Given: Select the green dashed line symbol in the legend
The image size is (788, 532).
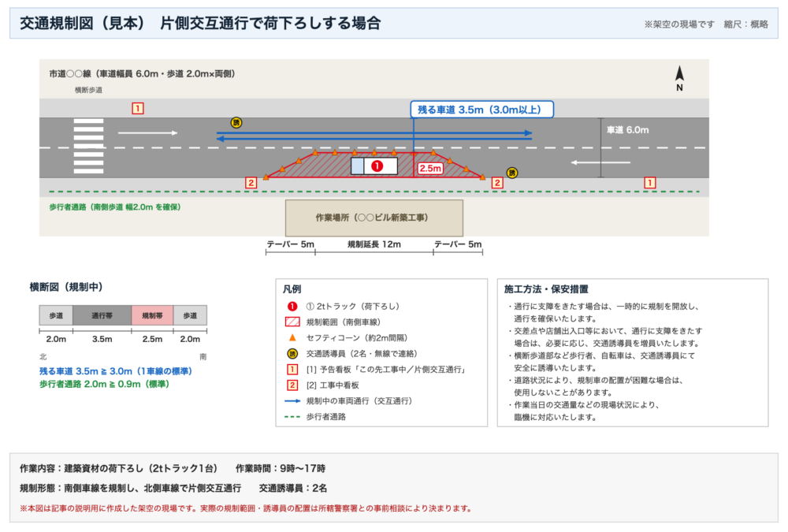Looking at the screenshot, I should coord(292,417).
